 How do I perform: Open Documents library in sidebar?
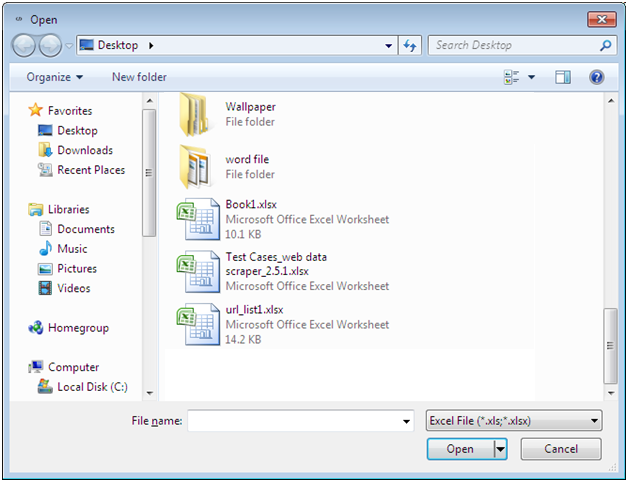[x=86, y=229]
